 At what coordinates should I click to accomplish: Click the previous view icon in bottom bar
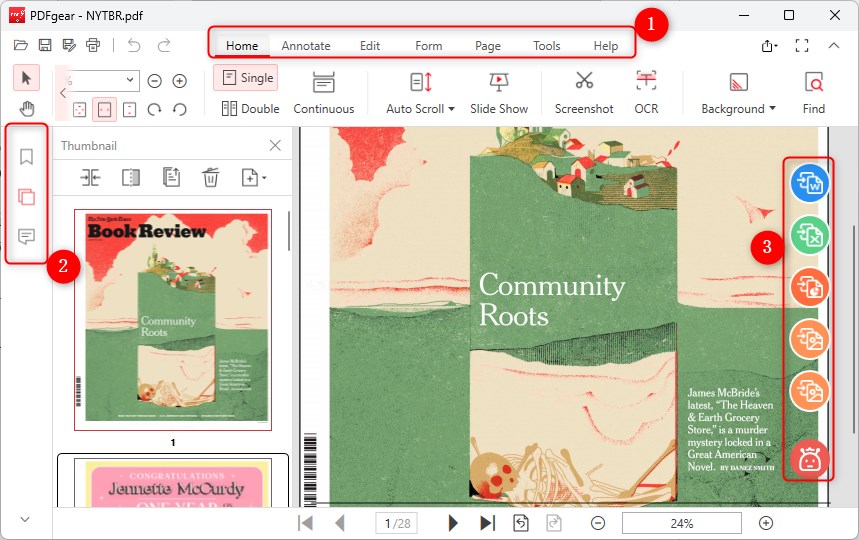click(x=521, y=523)
